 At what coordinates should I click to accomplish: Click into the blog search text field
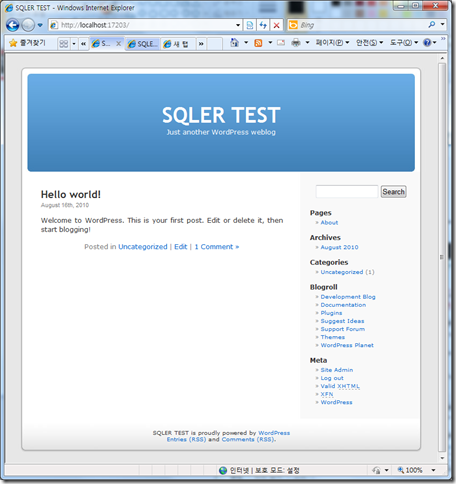pyautogui.click(x=347, y=192)
